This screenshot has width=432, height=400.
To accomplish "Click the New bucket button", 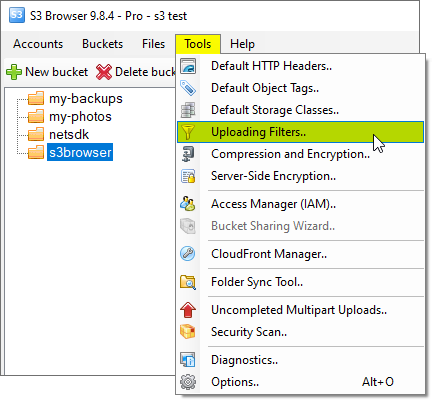I will [47, 72].
